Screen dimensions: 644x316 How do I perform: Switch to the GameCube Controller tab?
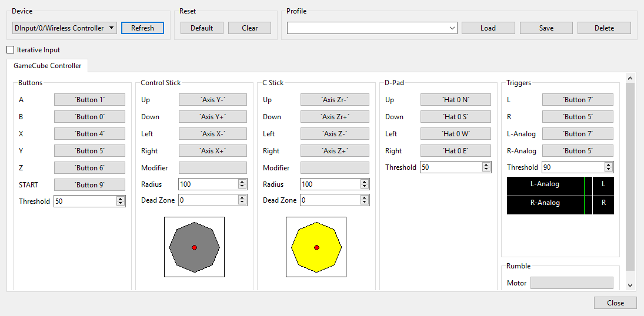pyautogui.click(x=48, y=66)
